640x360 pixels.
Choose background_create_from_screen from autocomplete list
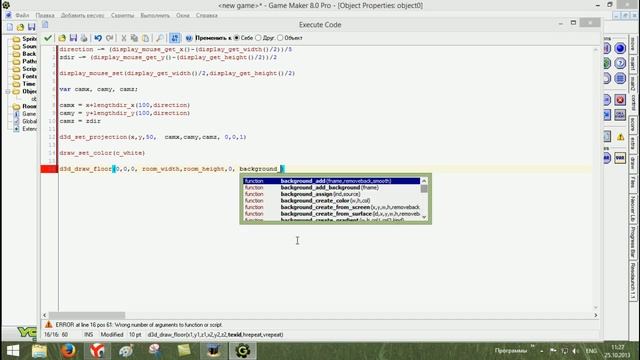point(331,207)
